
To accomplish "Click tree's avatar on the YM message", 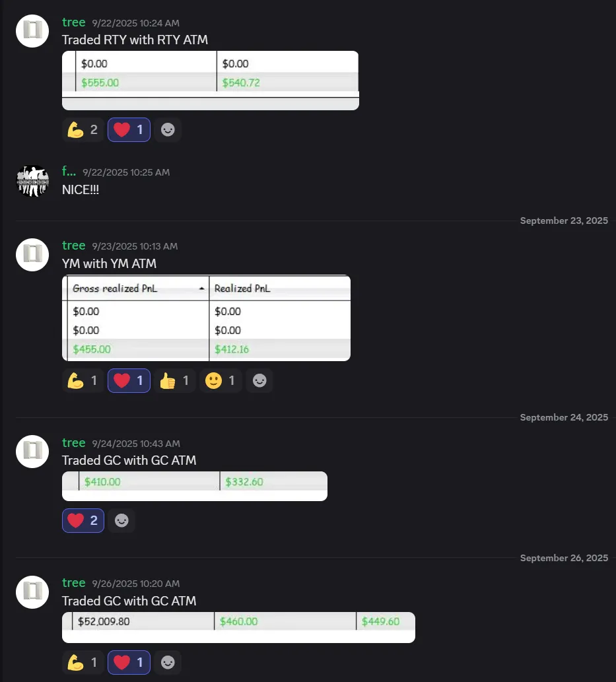I will coord(32,254).
